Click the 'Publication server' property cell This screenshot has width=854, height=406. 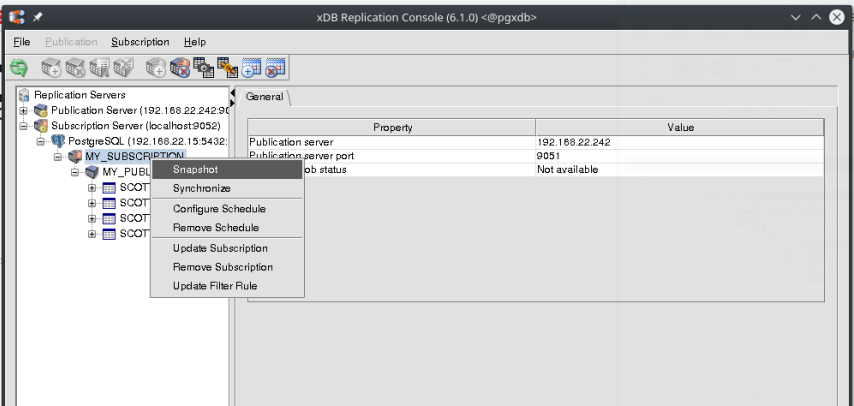pos(392,142)
